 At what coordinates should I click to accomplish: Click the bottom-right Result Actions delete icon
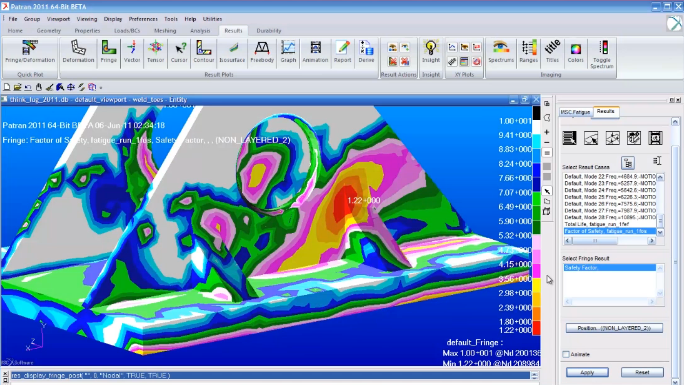tap(405, 61)
